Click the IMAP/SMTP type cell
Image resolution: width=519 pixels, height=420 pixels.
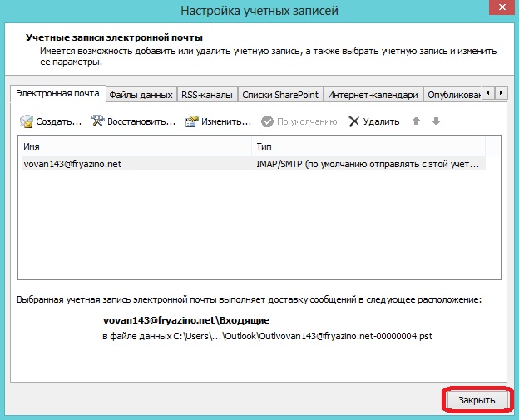[368, 164]
